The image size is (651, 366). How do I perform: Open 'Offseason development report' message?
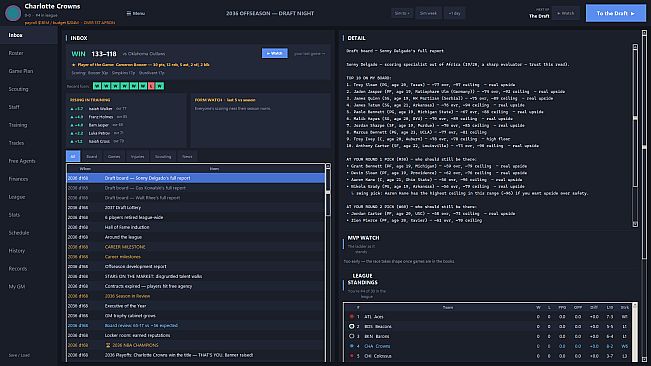[x=196, y=266]
